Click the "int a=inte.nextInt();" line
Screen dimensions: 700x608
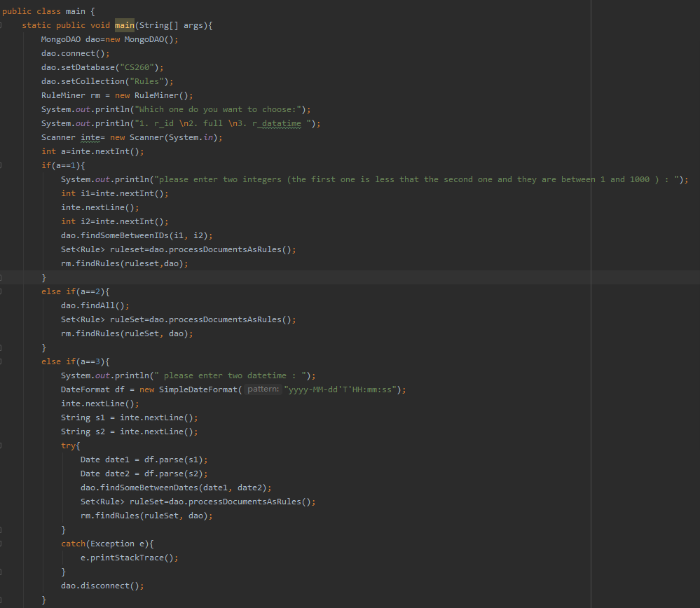pyautogui.click(x=93, y=151)
